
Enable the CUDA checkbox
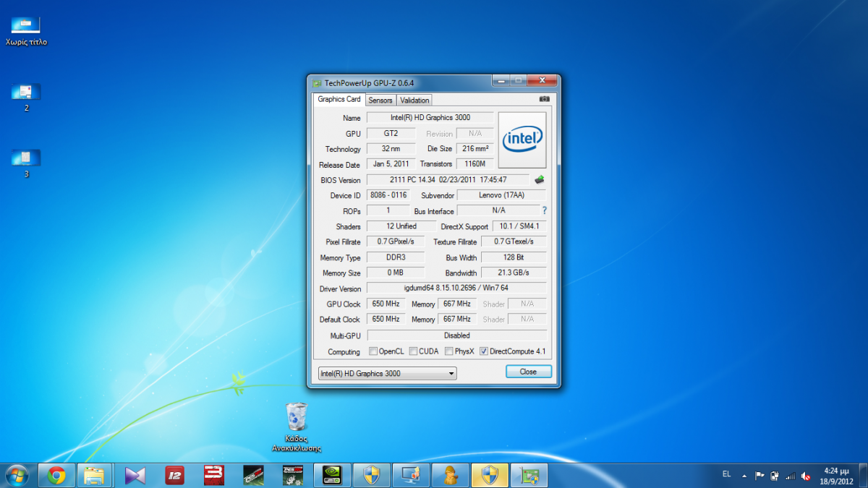click(413, 351)
